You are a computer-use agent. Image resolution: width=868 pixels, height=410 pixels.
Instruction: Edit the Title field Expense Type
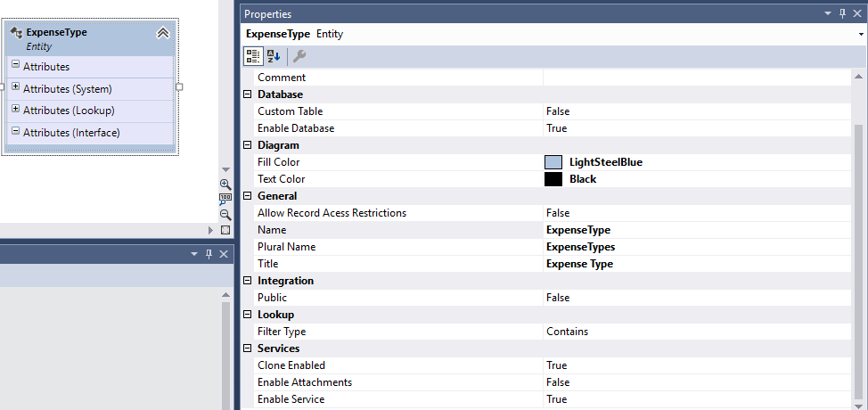(x=697, y=264)
